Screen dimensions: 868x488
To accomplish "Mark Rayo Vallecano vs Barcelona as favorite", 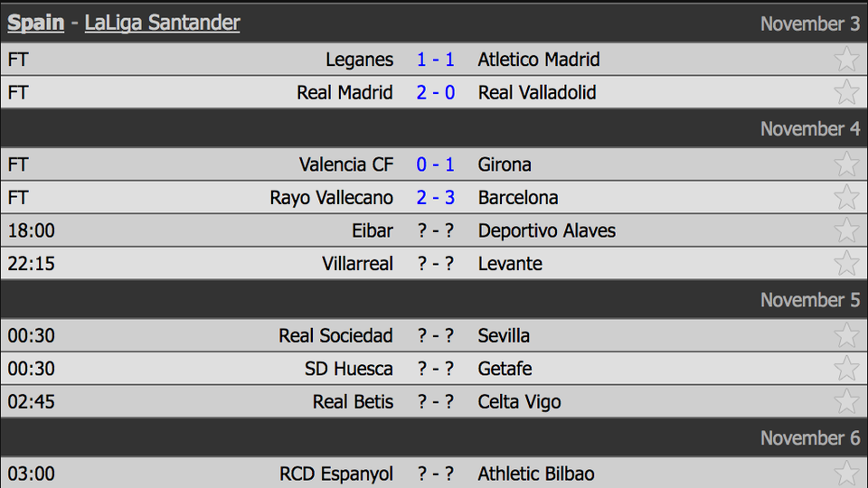I will pos(846,197).
